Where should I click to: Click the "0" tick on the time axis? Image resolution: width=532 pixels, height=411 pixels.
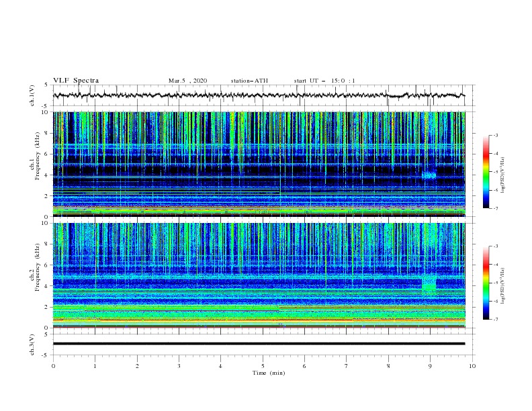point(53,366)
